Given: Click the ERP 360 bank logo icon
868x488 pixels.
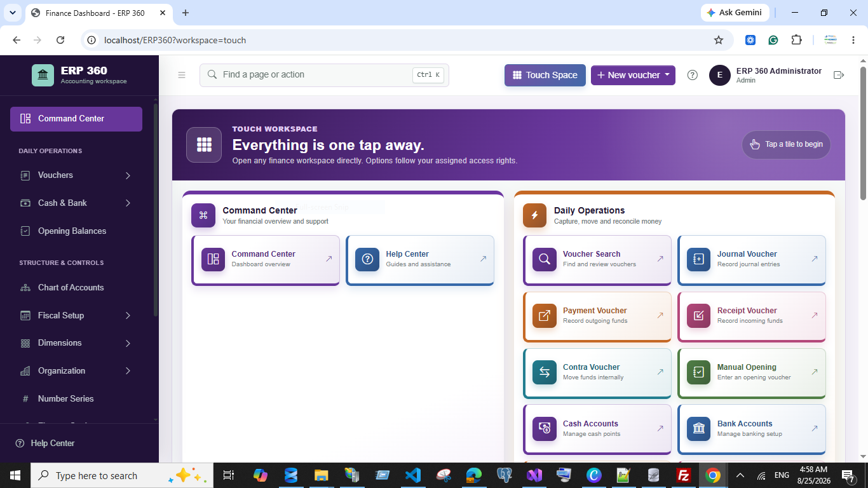Looking at the screenshot, I should tap(43, 75).
